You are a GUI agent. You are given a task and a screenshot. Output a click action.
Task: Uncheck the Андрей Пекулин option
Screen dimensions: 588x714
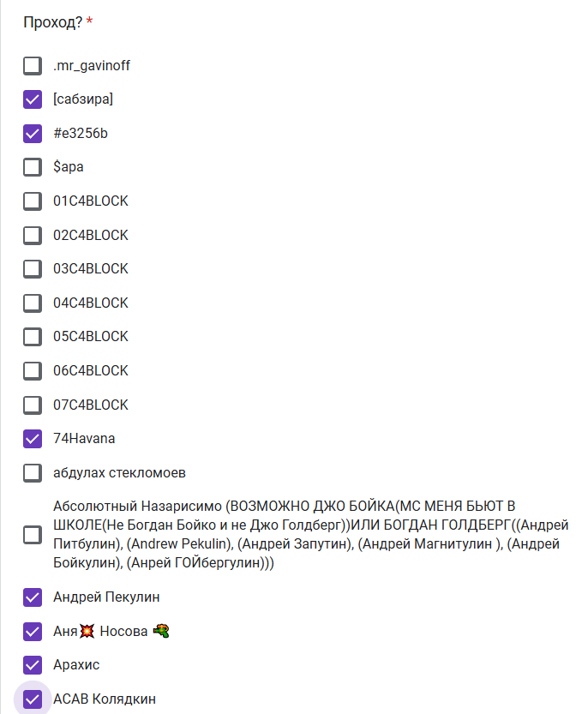[x=33, y=597]
